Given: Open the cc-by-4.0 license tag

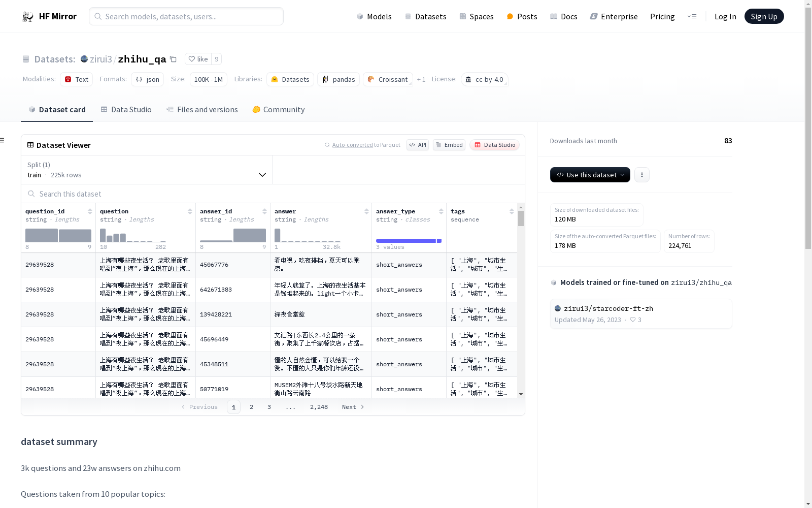Looking at the screenshot, I should pyautogui.click(x=485, y=79).
